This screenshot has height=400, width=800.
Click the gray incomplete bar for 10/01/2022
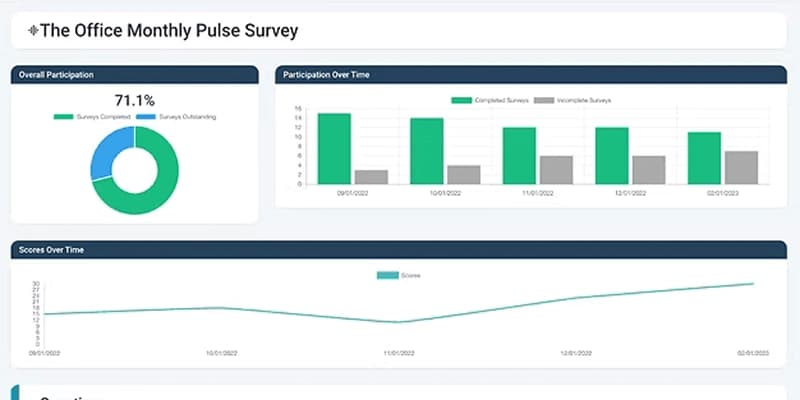(464, 174)
